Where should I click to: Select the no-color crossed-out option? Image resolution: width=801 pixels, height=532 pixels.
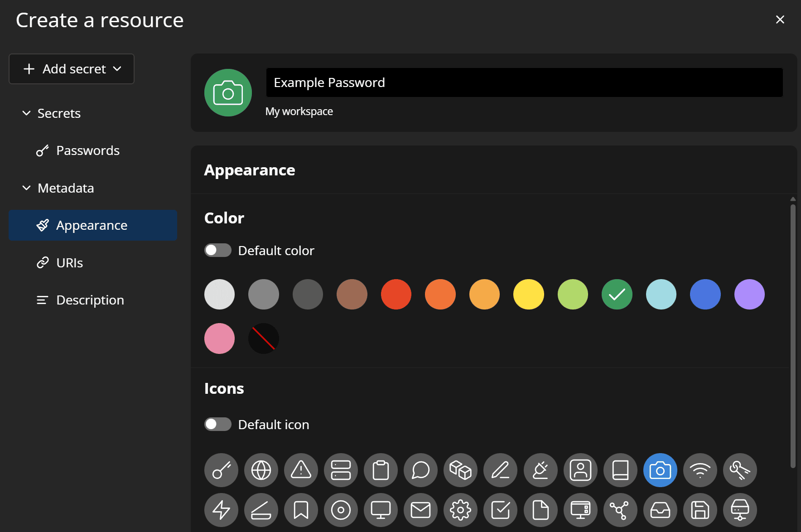coord(263,338)
